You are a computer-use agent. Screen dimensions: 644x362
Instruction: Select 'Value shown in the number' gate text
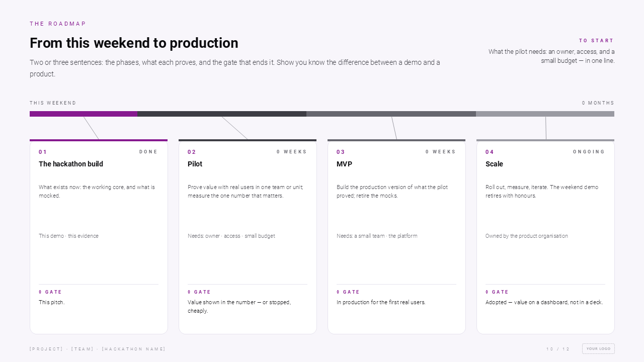pyautogui.click(x=239, y=307)
